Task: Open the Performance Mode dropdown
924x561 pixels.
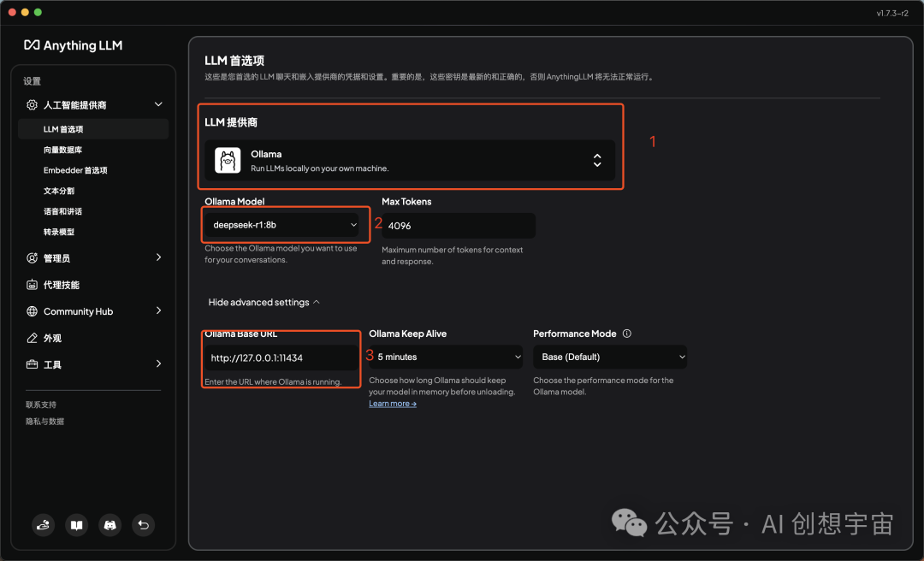Action: tap(610, 357)
